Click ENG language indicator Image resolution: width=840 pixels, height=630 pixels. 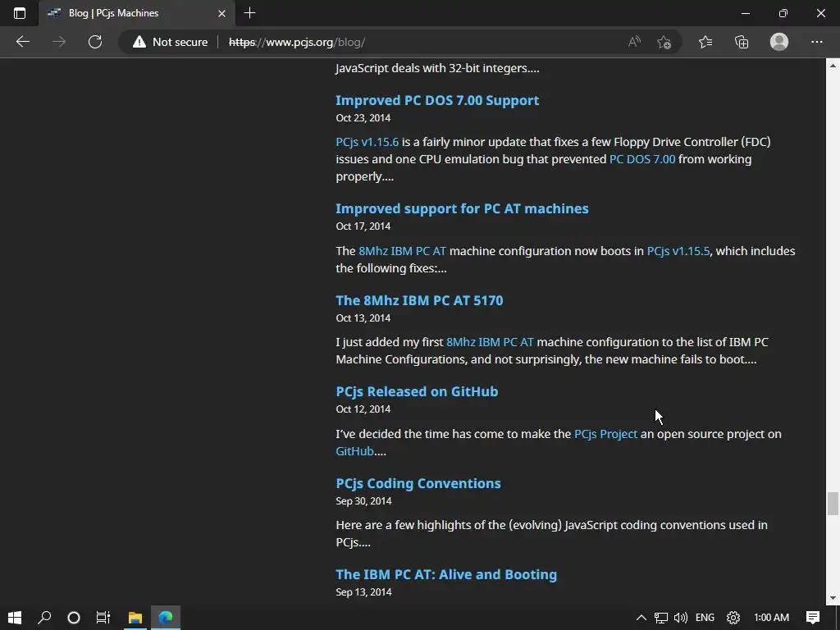click(705, 618)
